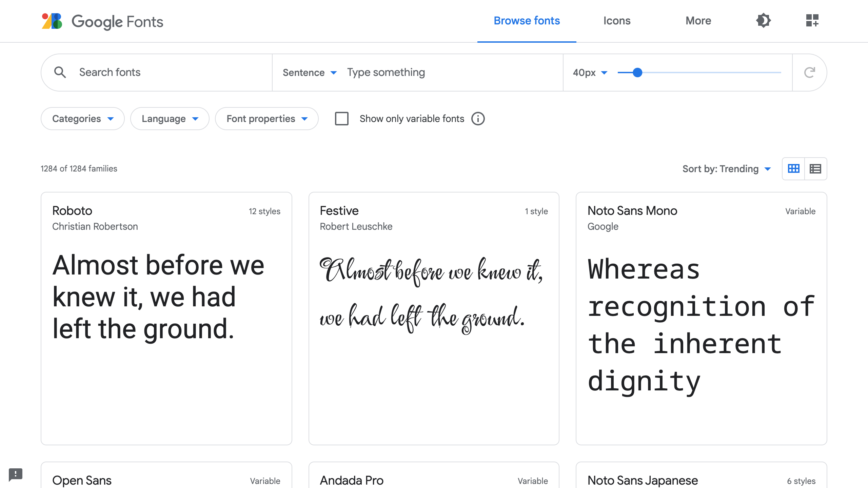Open the Roboto font card
This screenshot has height=488, width=868.
[x=166, y=319]
